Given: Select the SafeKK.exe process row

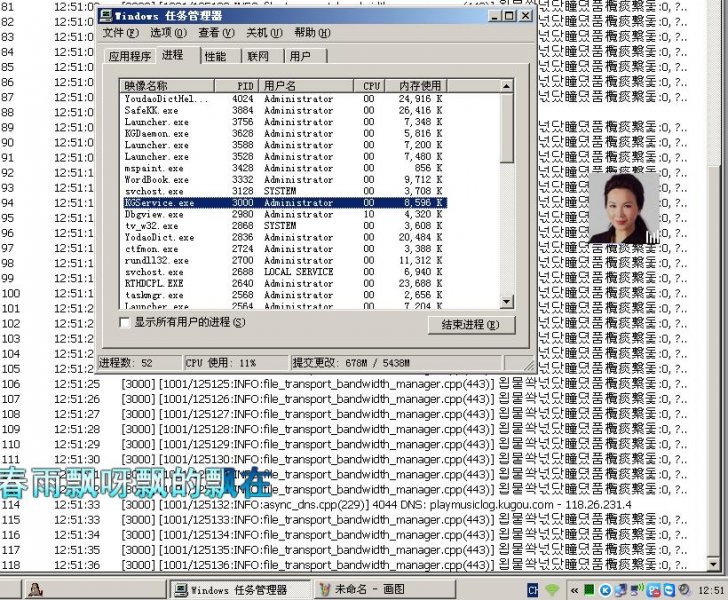Looking at the screenshot, I should pos(284,111).
